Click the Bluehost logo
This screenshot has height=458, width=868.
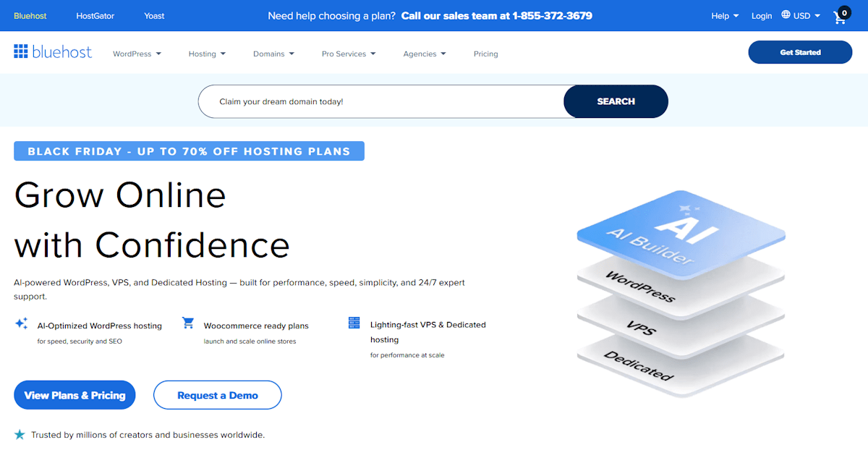(52, 51)
